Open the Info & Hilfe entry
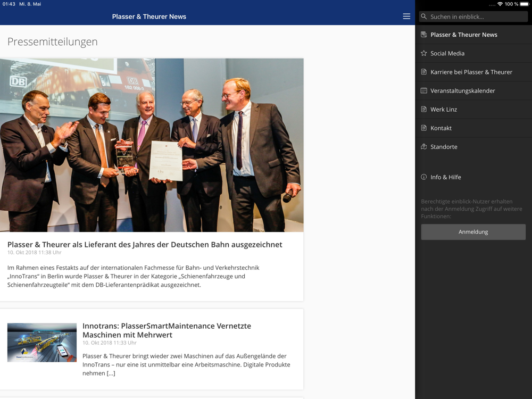Viewport: 532px width, 399px height. [473, 177]
